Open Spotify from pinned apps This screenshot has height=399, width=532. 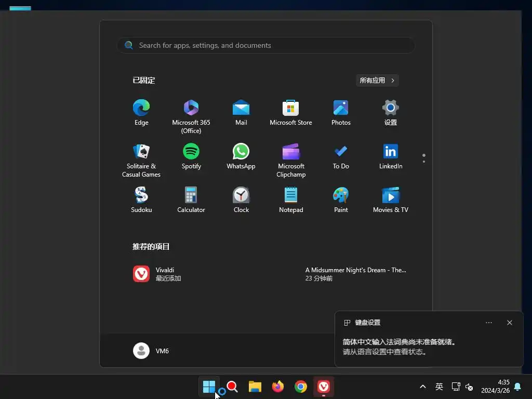point(191,157)
